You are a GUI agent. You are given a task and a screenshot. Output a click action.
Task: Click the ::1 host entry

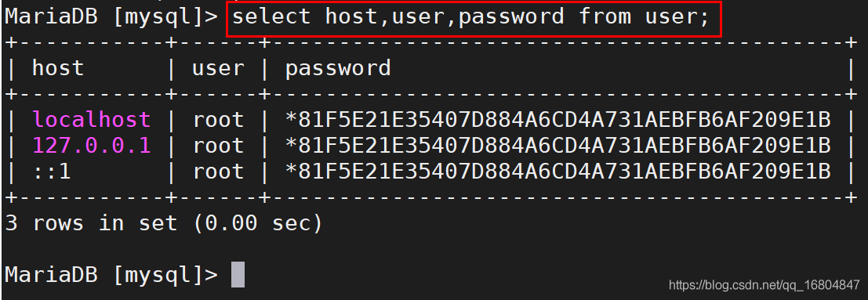point(52,172)
